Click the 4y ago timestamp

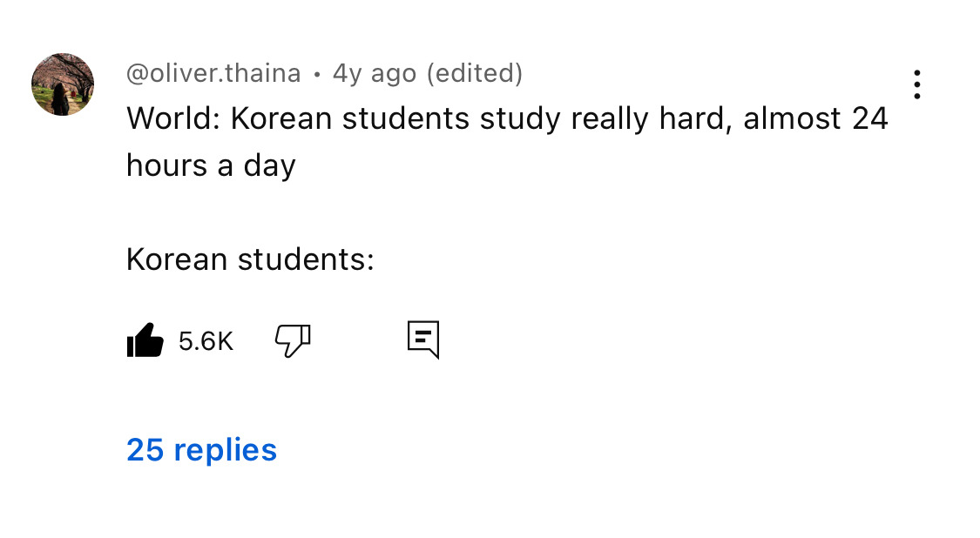click(375, 74)
